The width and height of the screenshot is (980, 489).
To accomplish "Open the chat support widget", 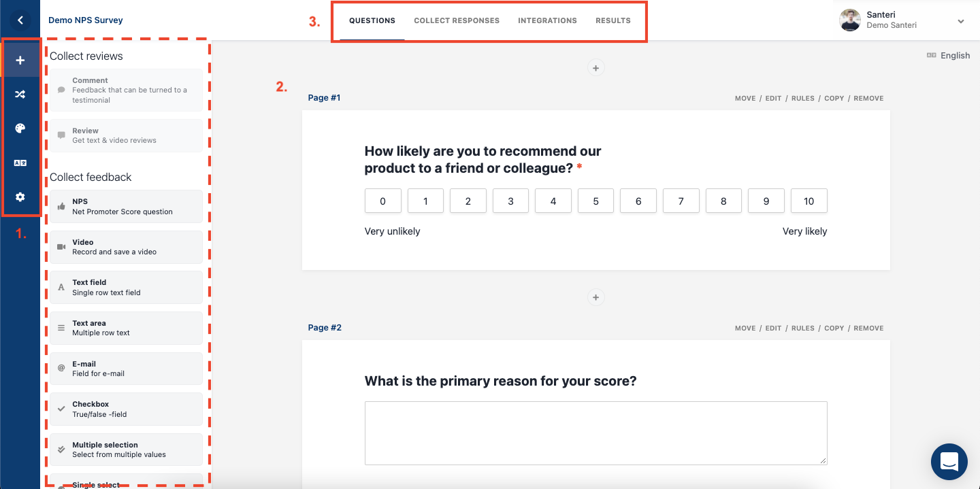I will [x=949, y=462].
